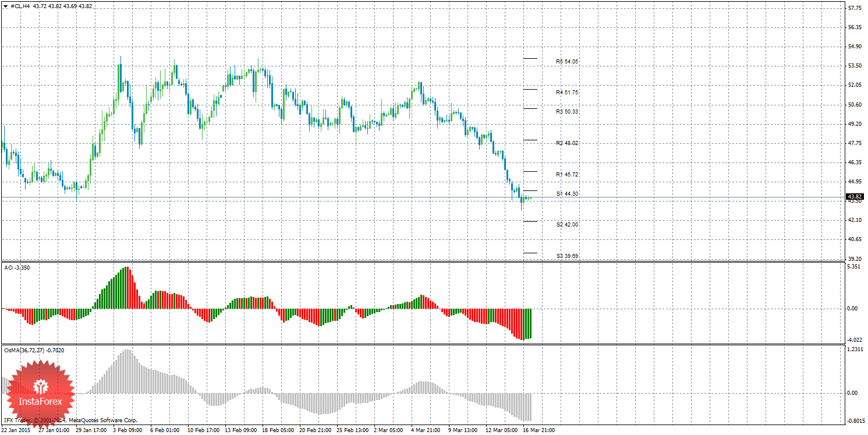Select the R4 51.75 pivot label
868x435 pixels.
567,92
